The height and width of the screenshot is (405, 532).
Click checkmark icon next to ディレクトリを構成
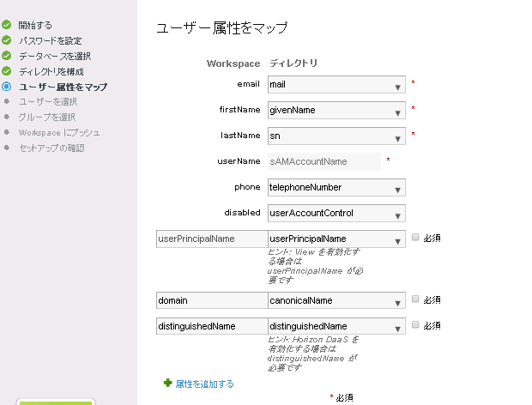[x=7, y=71]
